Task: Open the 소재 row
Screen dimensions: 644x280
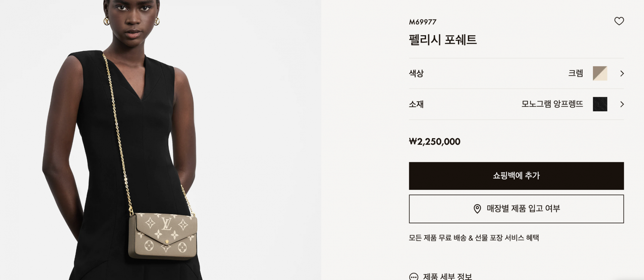Action: coord(516,104)
